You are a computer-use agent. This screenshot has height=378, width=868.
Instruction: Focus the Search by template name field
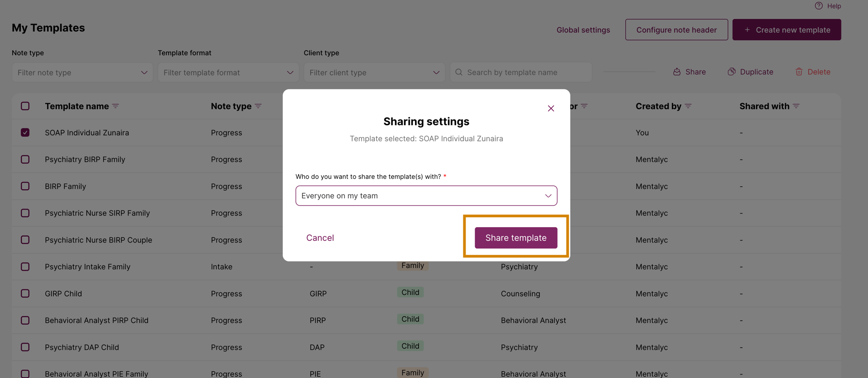point(521,72)
